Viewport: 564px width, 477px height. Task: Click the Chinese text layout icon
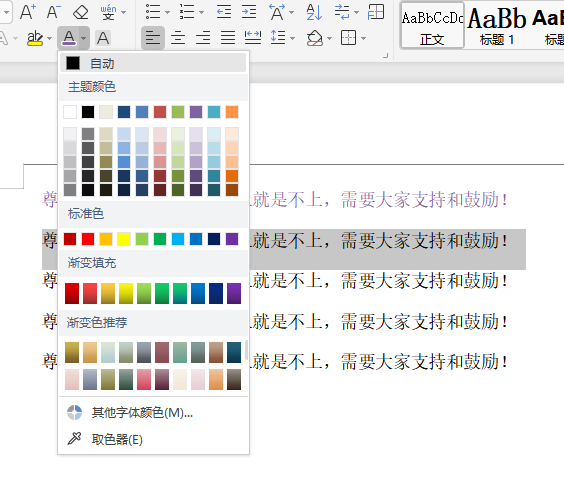[277, 12]
